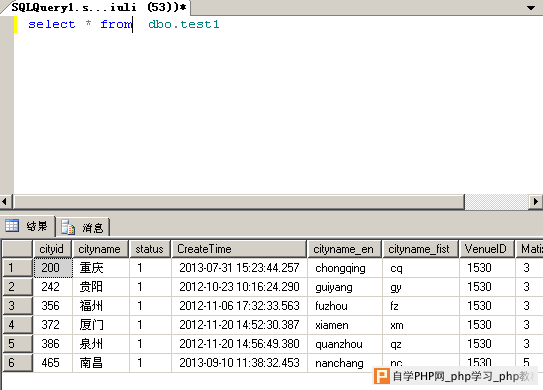Click the messages icon on 消息 tab

tap(68, 227)
